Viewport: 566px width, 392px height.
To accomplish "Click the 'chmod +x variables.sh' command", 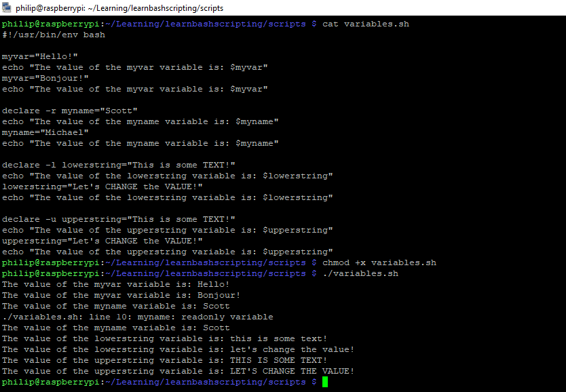I will tap(379, 263).
